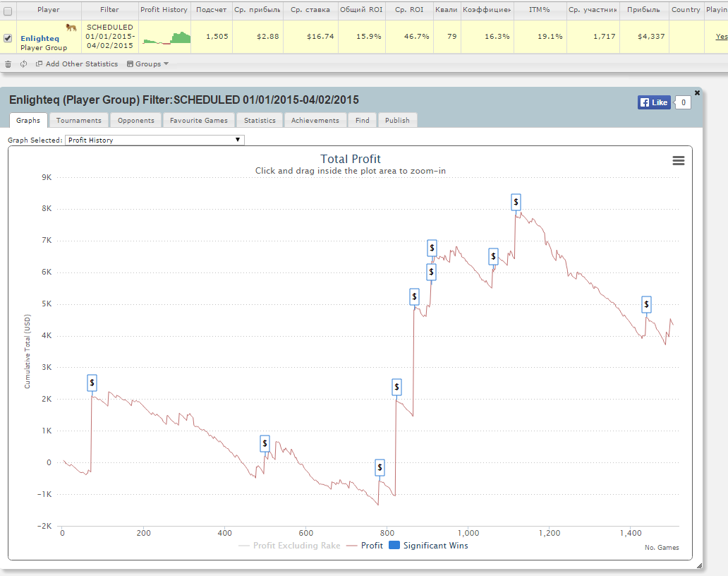Open the Publish tab
This screenshot has height=576, width=728.
point(397,120)
